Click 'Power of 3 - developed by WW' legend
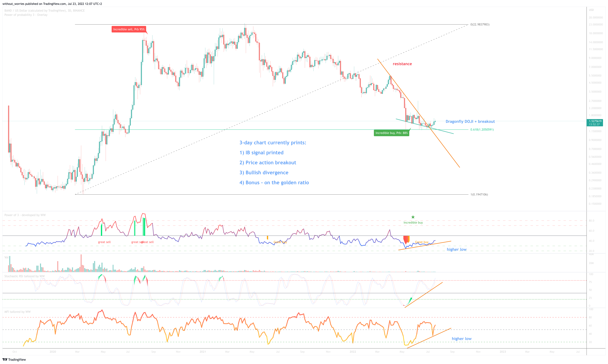The height and width of the screenshot is (364, 608). (25, 215)
